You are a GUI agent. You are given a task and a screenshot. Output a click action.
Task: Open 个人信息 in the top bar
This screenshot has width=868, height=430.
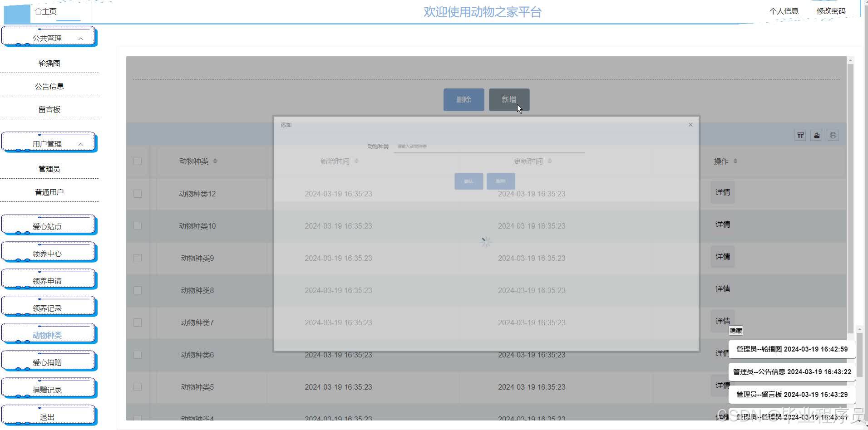coord(784,11)
